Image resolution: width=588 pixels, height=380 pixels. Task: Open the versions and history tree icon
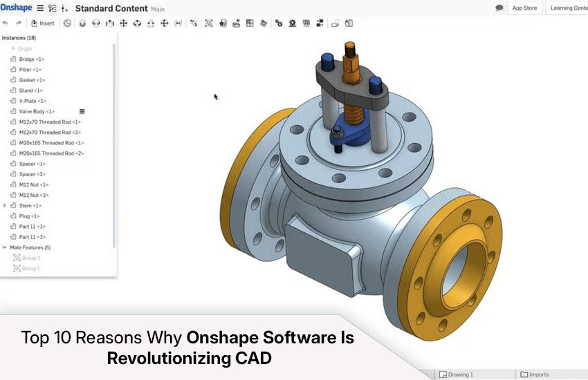click(x=53, y=8)
